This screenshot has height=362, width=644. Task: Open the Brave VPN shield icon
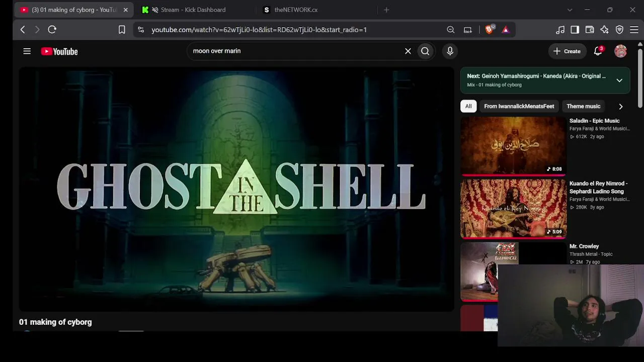click(619, 30)
